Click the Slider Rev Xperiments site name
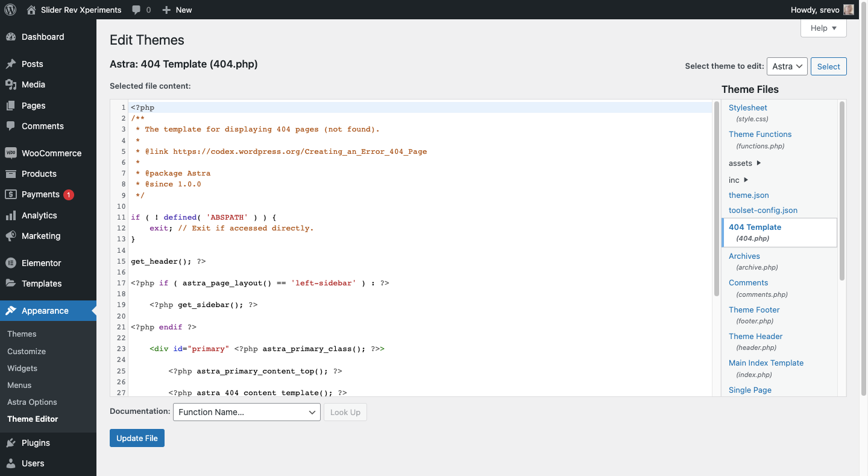The width and height of the screenshot is (868, 476). pos(81,10)
